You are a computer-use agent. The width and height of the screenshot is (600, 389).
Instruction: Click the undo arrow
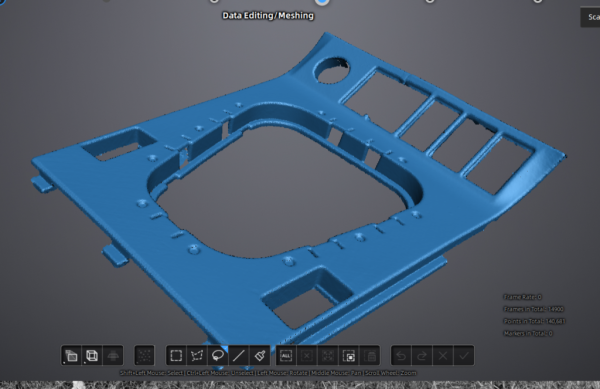[x=401, y=356]
